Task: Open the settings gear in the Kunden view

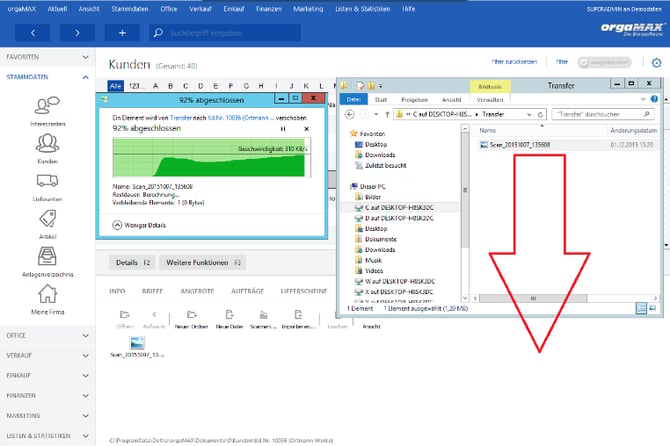Action: [x=656, y=63]
